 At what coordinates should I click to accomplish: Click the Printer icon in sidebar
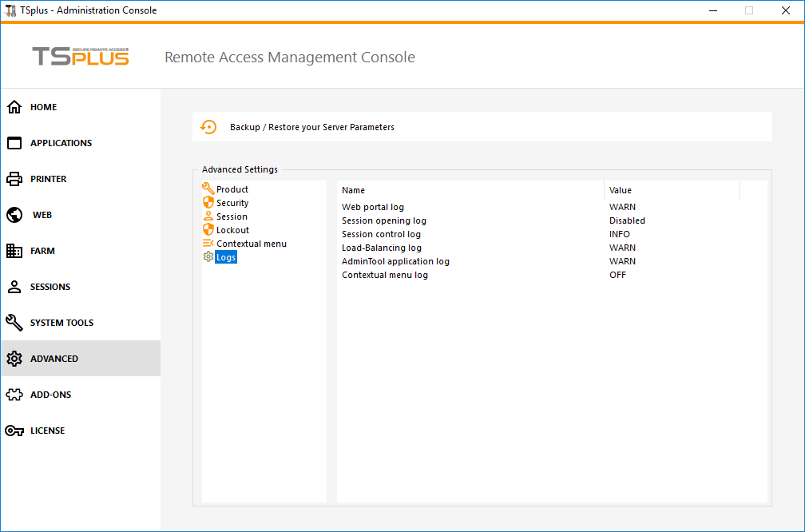(x=14, y=179)
